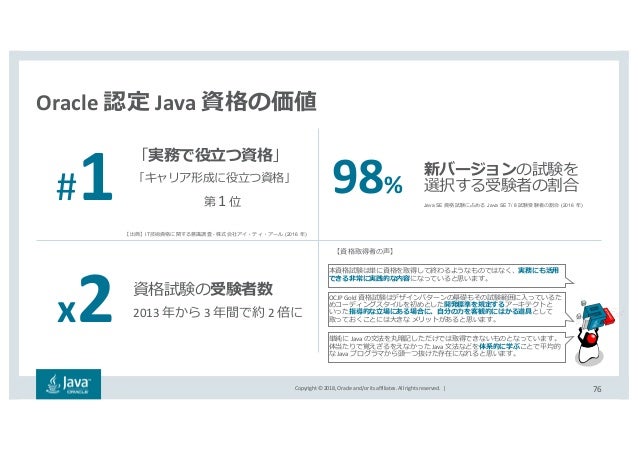Click the copyright notice in footer
Image resolution: width=638 pixels, height=451 pixels.
[x=369, y=388]
